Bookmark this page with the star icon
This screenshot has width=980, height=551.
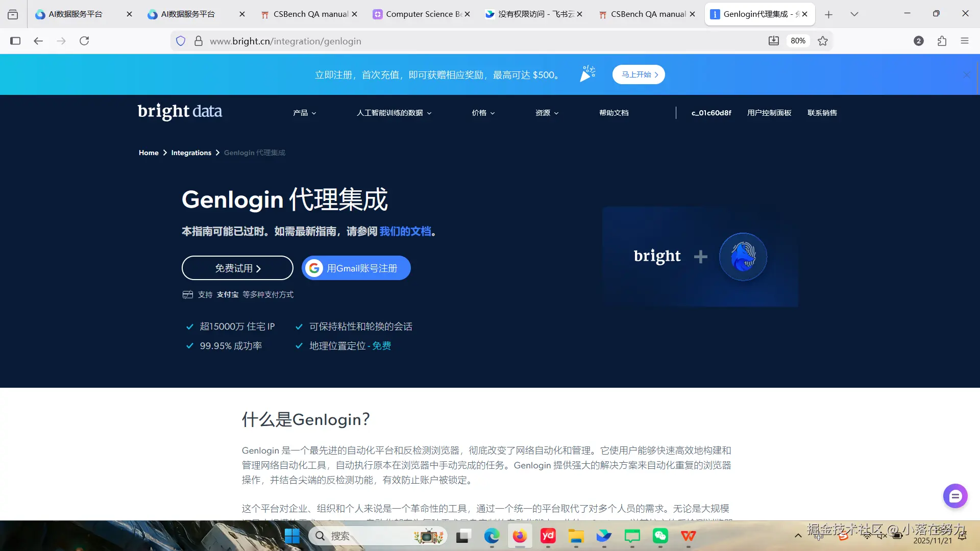click(822, 41)
